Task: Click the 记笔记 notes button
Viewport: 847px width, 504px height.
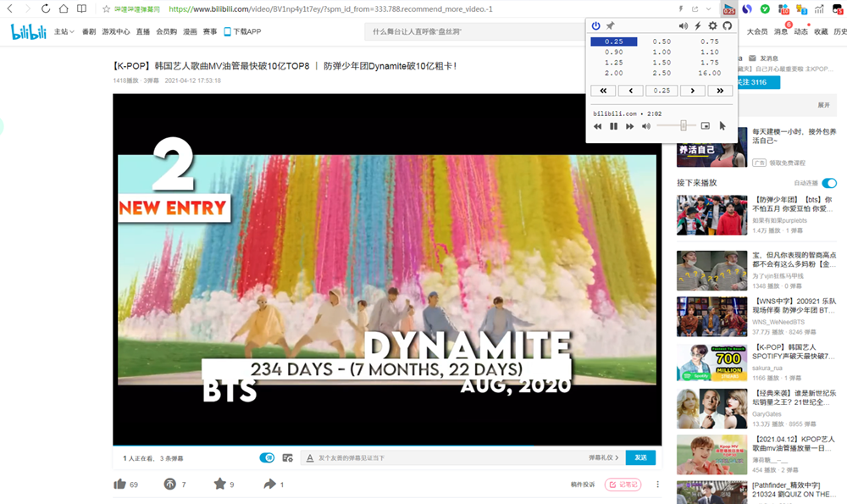Action: [623, 485]
